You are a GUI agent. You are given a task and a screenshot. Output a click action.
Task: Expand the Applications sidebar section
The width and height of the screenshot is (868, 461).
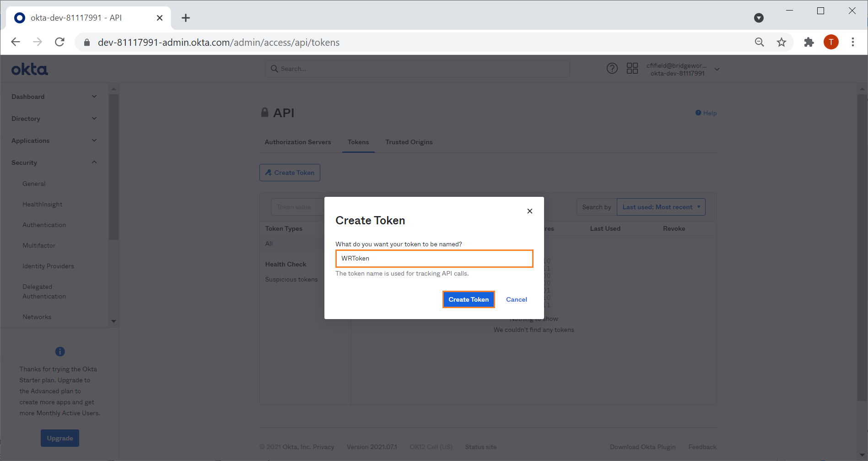[x=54, y=141]
